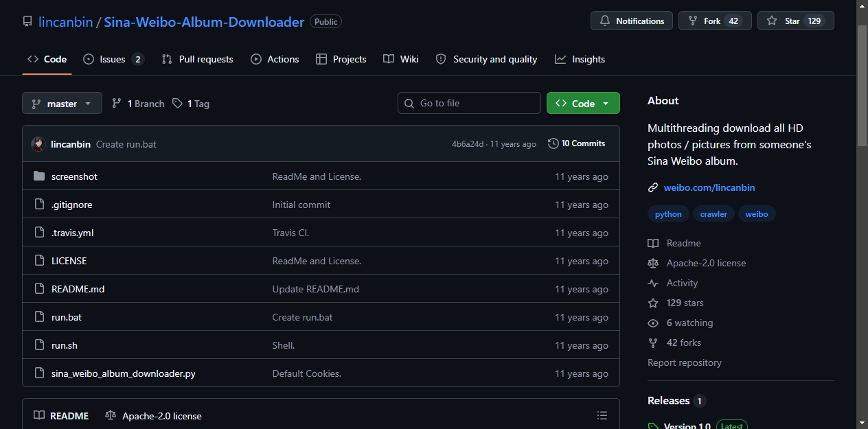Switch to the Code tab

click(47, 59)
